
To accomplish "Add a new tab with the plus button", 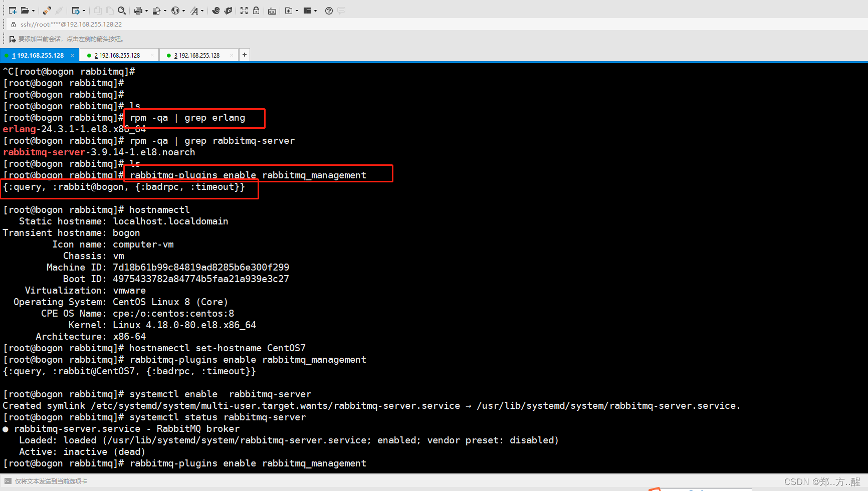I will point(245,55).
